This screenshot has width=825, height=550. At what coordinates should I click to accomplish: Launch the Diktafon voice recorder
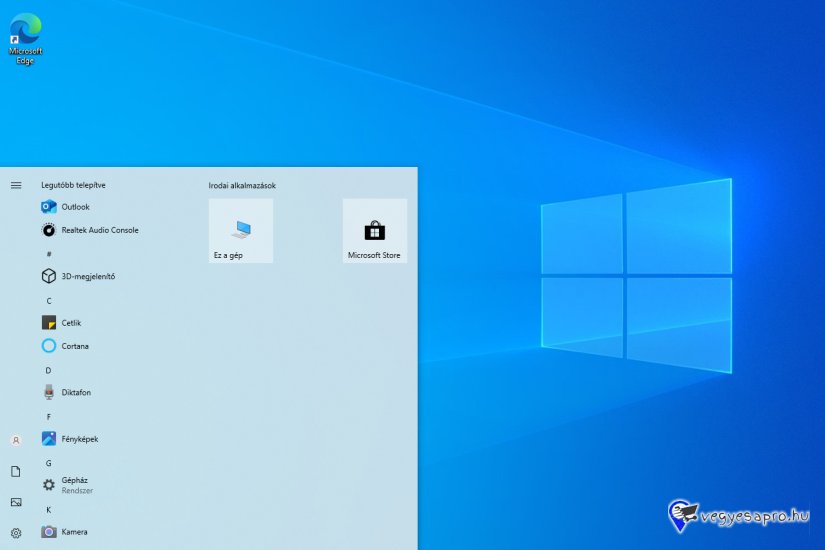75,392
